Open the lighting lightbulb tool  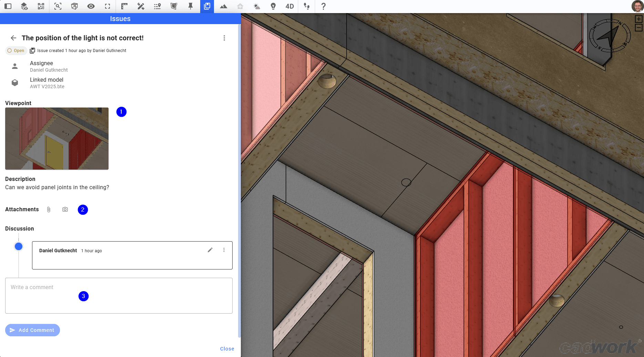pyautogui.click(x=273, y=6)
